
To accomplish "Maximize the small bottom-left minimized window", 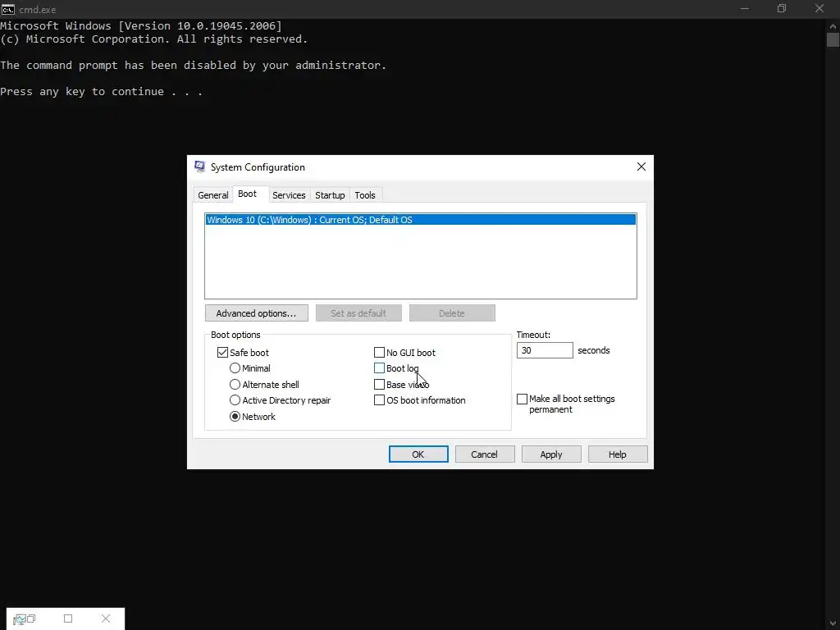I will pos(68,619).
